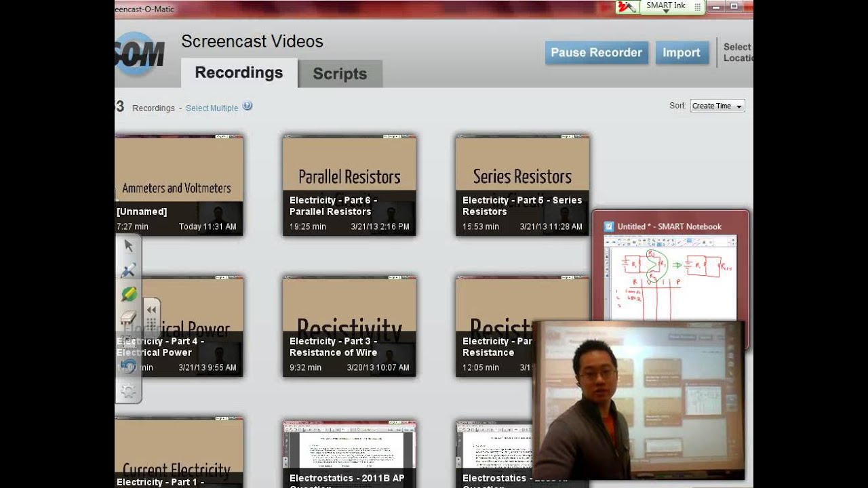
Task: Open the Unnamed Ammeters and Voltmeters recording
Action: (x=179, y=185)
